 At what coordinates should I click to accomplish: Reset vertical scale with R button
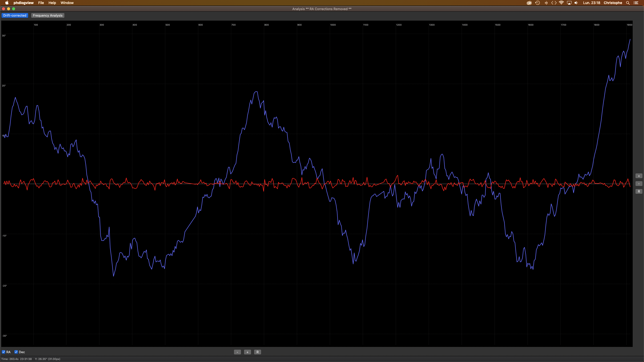(639, 192)
